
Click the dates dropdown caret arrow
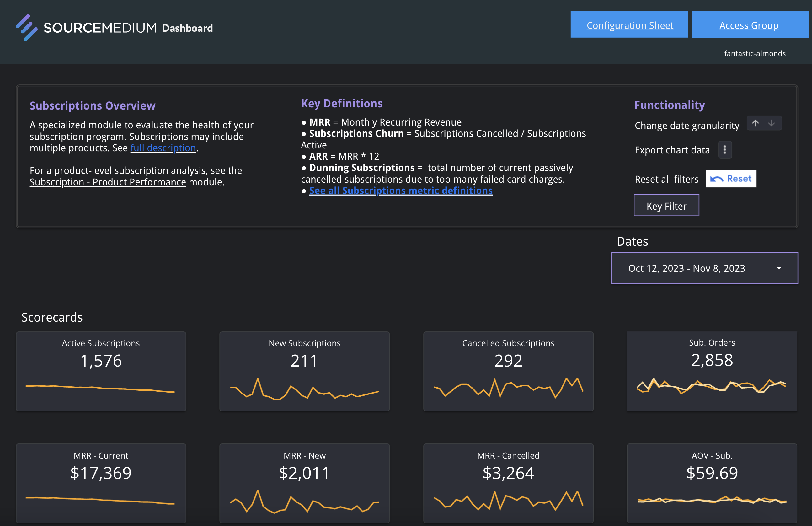pos(779,268)
